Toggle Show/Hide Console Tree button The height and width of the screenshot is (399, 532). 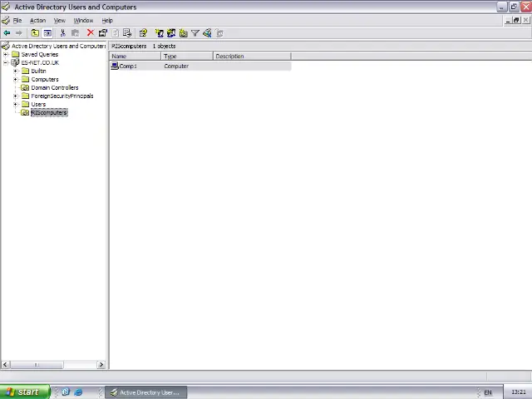[x=47, y=33]
